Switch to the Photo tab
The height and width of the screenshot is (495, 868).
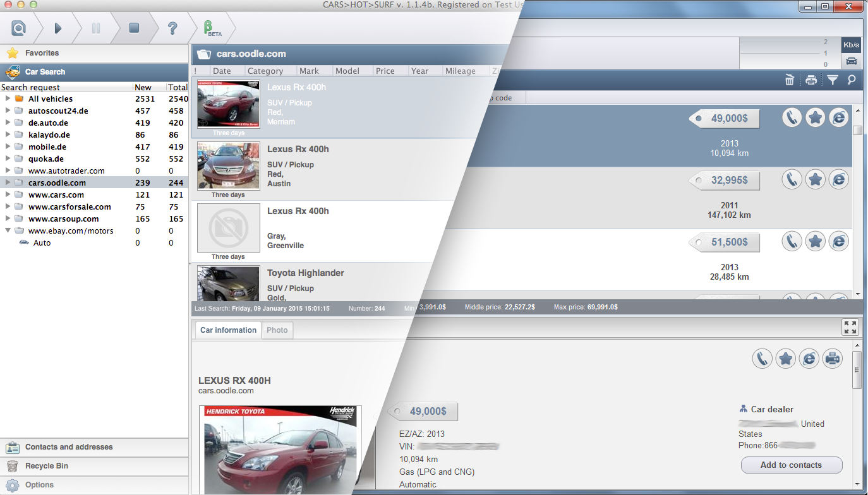click(x=277, y=330)
